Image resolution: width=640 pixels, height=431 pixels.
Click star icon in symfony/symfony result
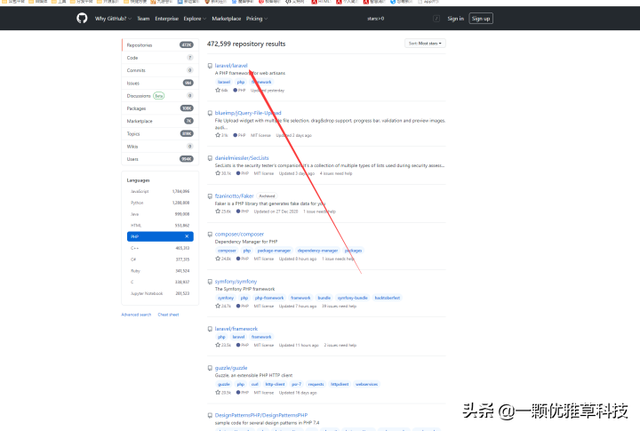pos(218,306)
